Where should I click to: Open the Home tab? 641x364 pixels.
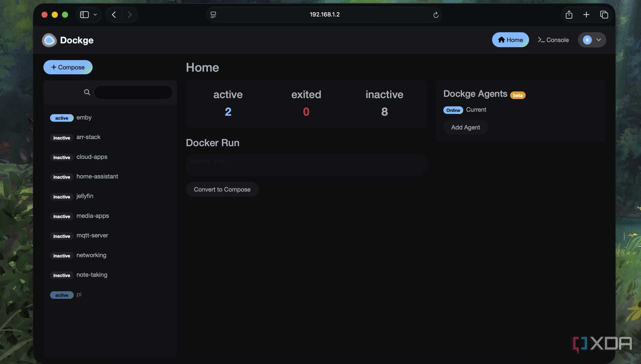pyautogui.click(x=510, y=40)
